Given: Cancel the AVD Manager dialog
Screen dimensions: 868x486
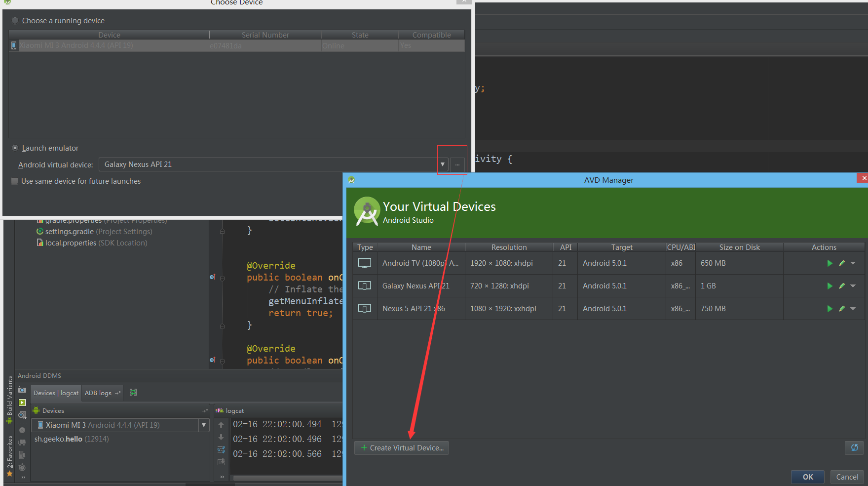Looking at the screenshot, I should 847,477.
